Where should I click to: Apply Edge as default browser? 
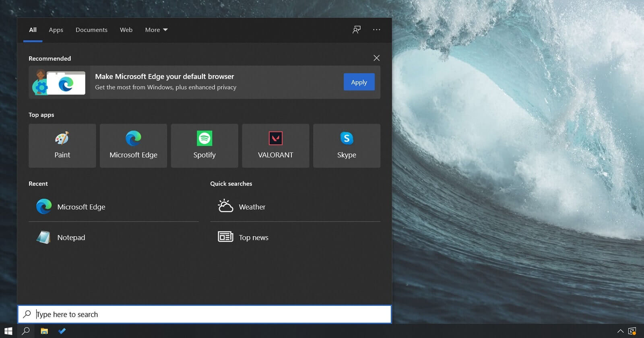click(x=359, y=82)
